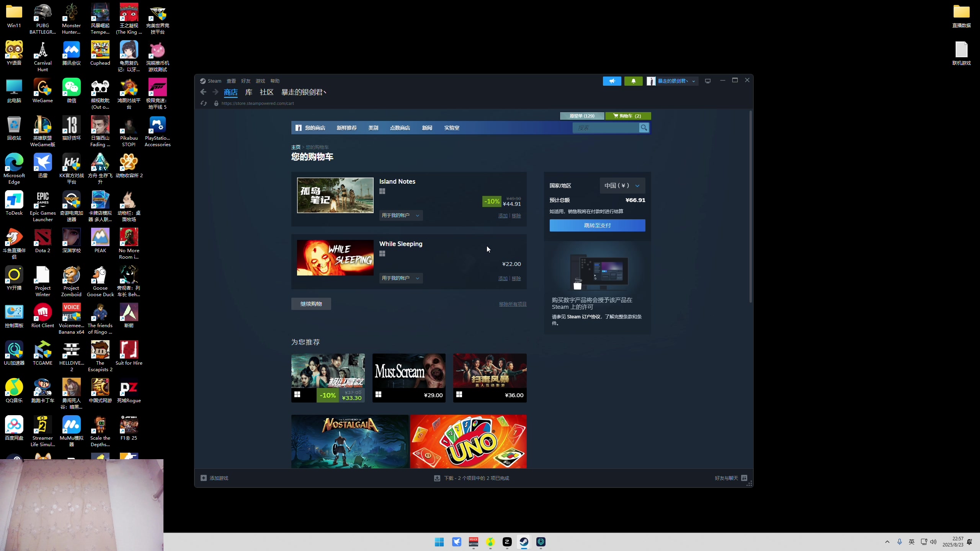Select the Project Zomboid desktop icon
This screenshot has width=980, height=551.
(72, 281)
